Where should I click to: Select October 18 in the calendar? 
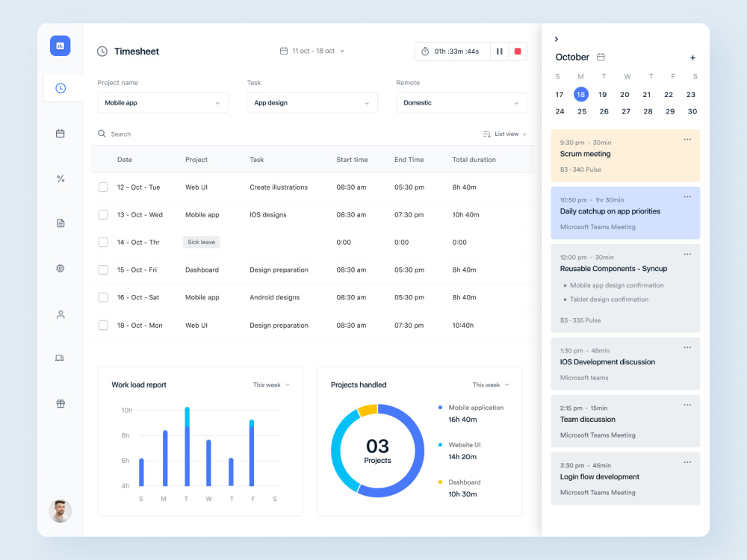[580, 94]
